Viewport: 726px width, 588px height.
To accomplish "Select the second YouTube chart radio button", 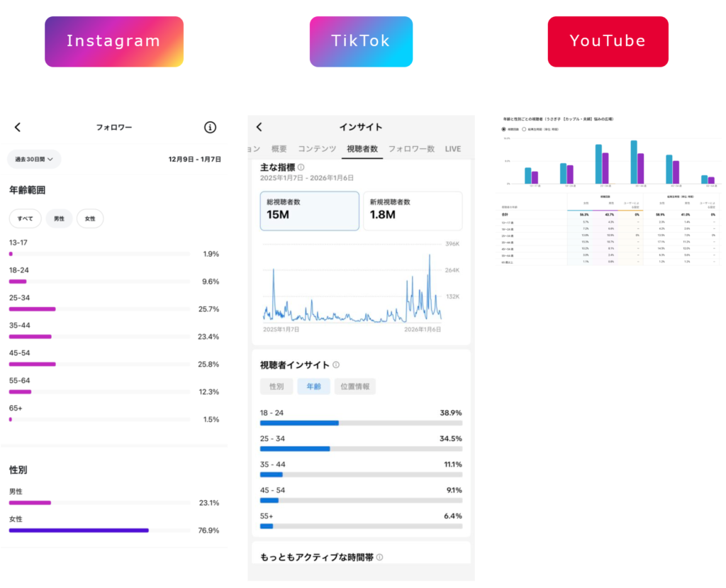I will [x=524, y=129].
